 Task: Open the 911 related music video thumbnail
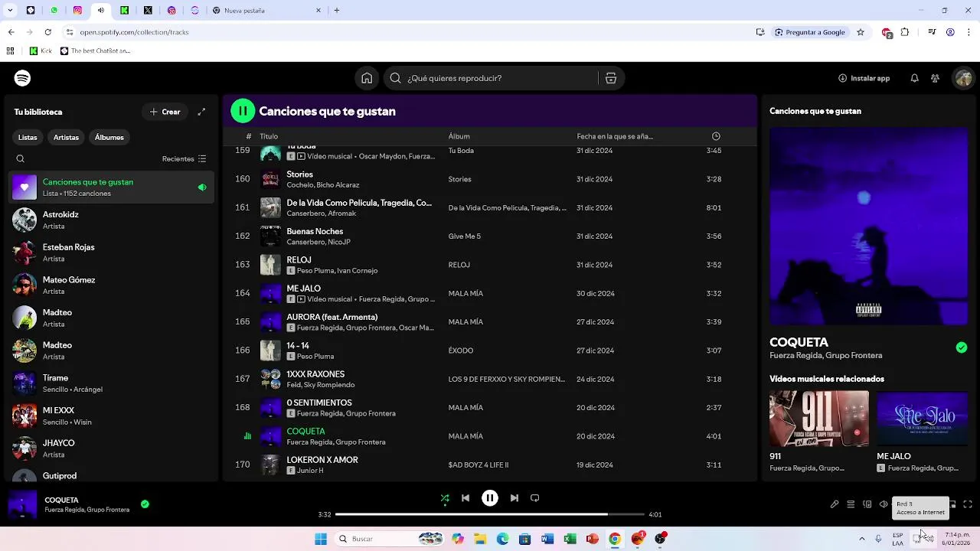[x=819, y=419]
